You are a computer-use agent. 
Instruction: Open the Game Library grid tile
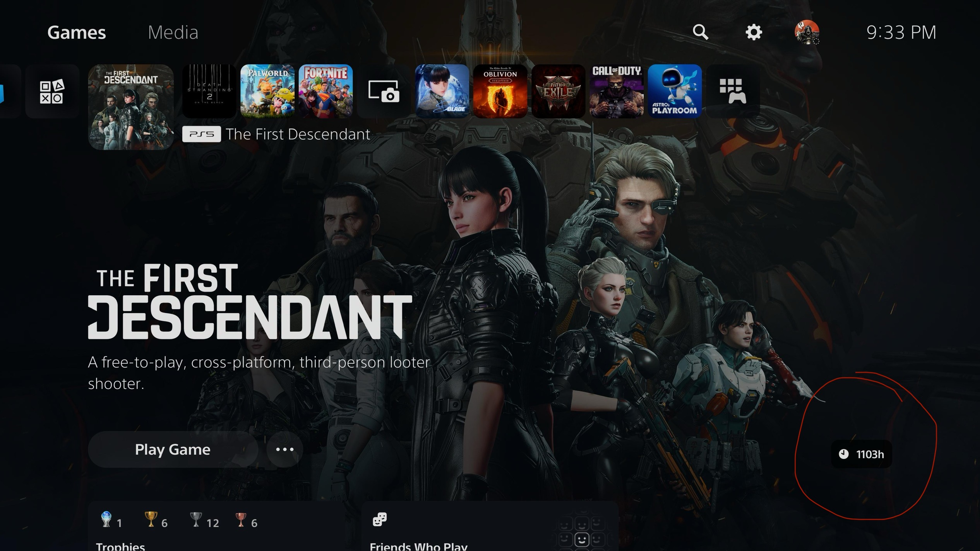coord(733,91)
